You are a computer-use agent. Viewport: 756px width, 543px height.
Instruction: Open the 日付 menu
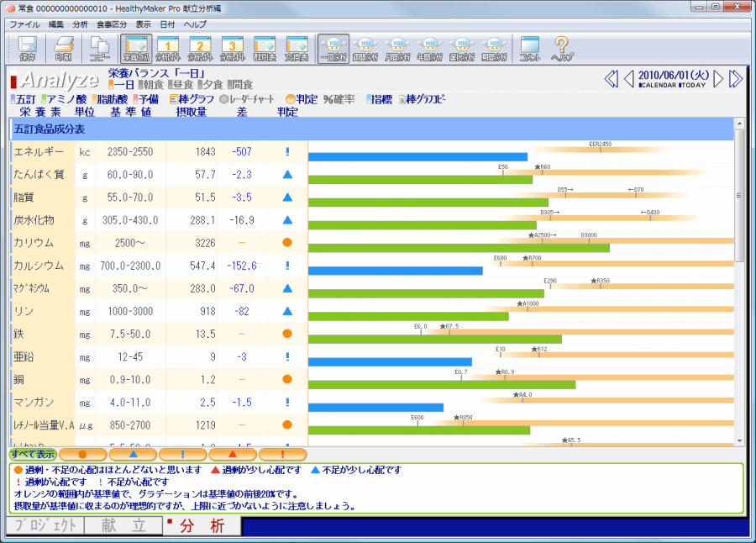click(167, 24)
